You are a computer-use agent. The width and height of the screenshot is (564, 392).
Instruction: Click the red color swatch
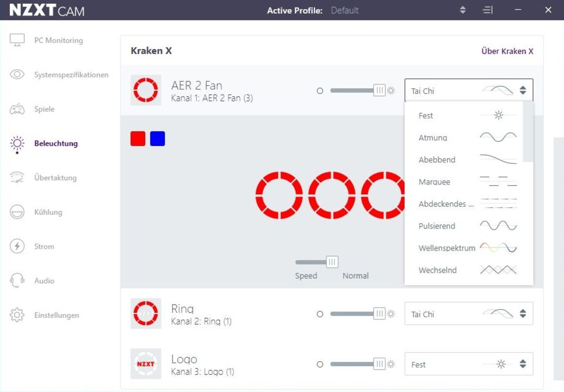point(138,139)
